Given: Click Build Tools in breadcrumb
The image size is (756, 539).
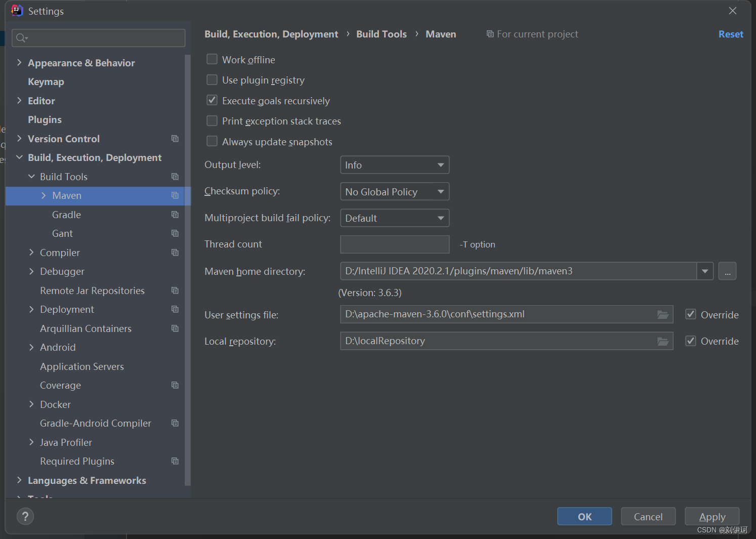Looking at the screenshot, I should [x=382, y=34].
